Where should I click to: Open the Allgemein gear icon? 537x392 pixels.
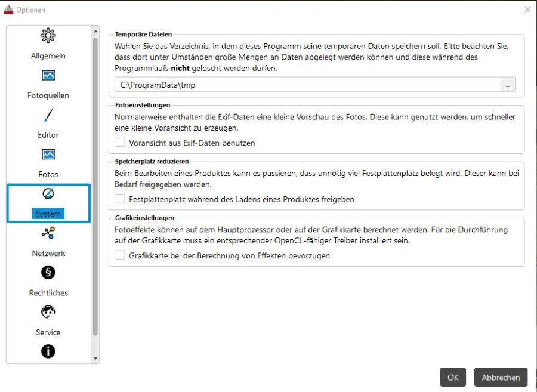(x=48, y=35)
